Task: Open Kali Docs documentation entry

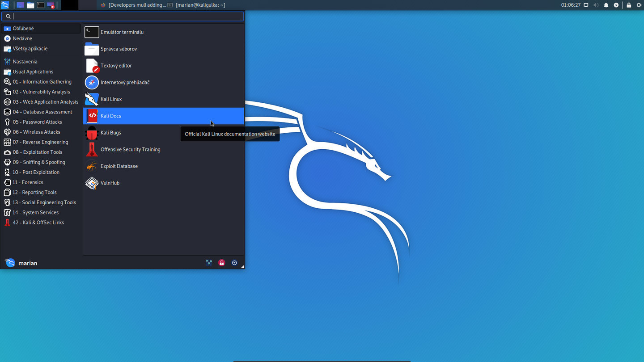Action: [163, 116]
